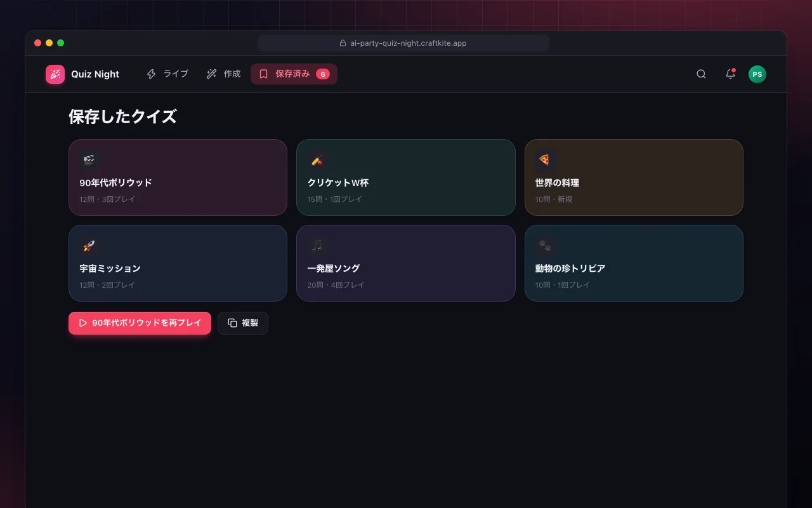Switch to the ライブ tab

click(167, 74)
